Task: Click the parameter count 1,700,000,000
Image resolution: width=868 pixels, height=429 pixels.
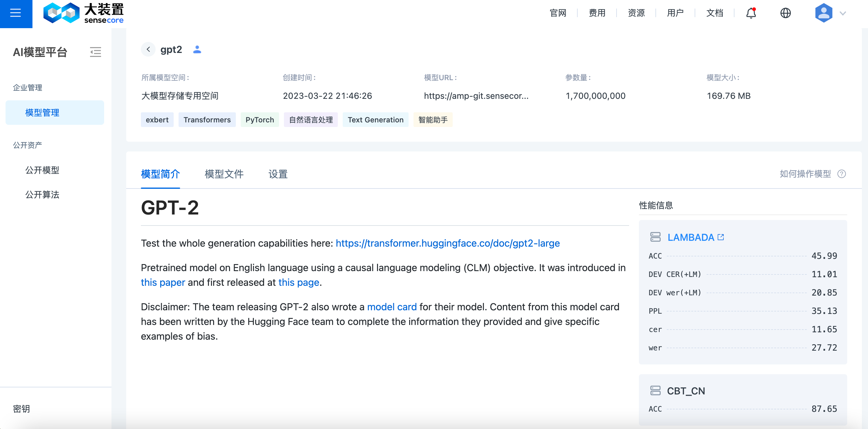Action: click(x=595, y=96)
